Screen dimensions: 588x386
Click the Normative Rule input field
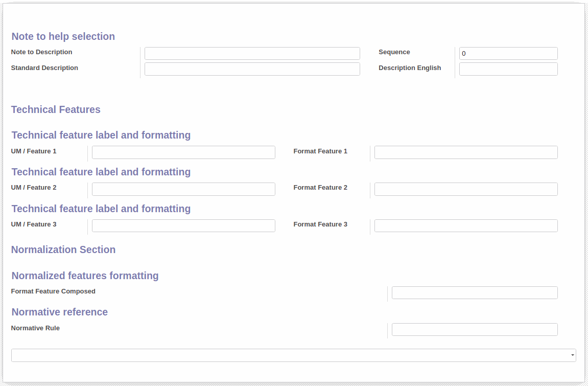tap(474, 330)
